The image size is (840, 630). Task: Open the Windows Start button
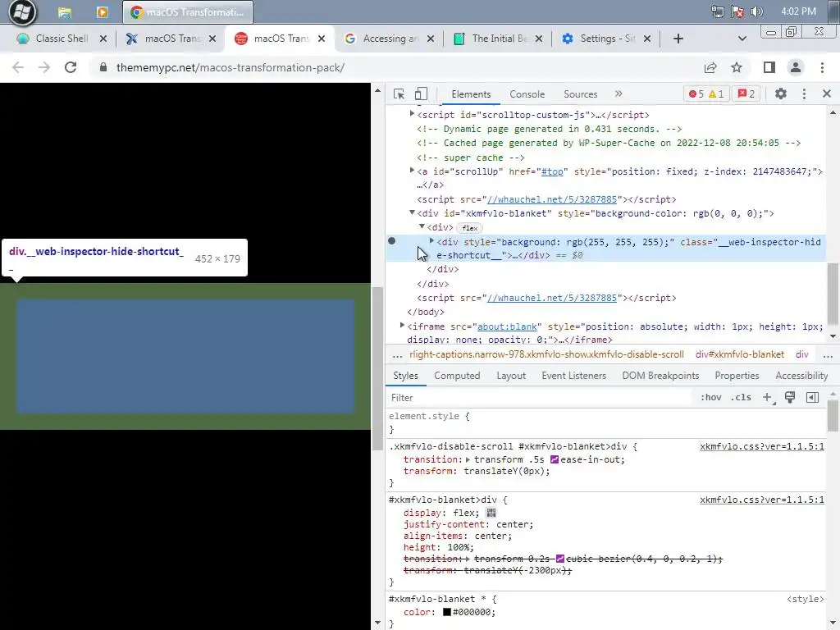22,12
